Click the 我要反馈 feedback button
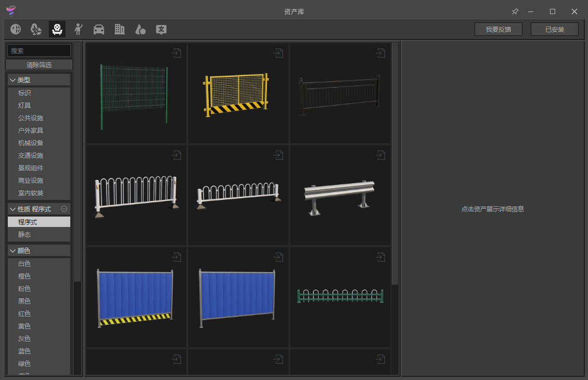This screenshot has width=588, height=380. point(497,29)
